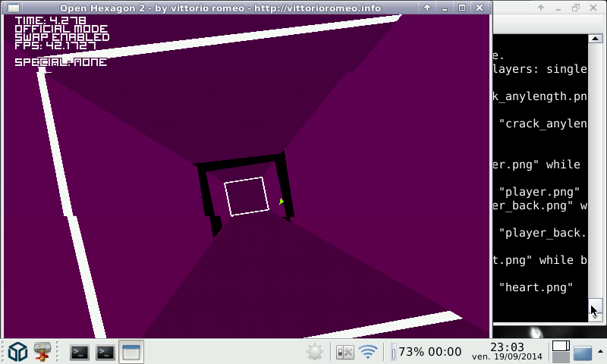This screenshot has width=607, height=364.
Task: Open the cube start menu icon
Action: click(18, 351)
